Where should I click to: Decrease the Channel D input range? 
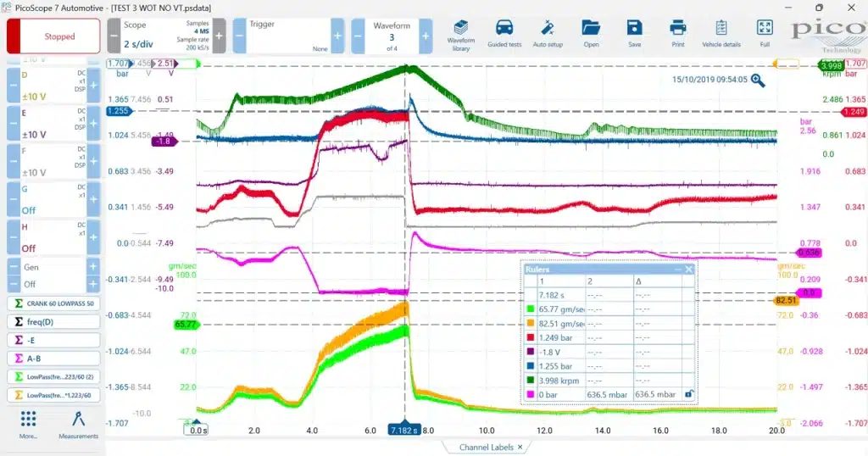(x=14, y=86)
